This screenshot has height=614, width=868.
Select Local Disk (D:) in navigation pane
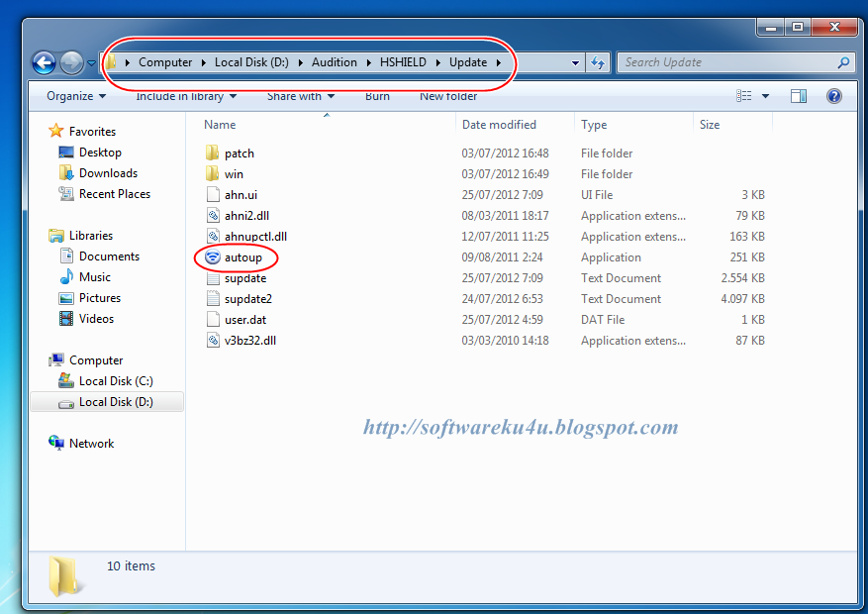107,402
